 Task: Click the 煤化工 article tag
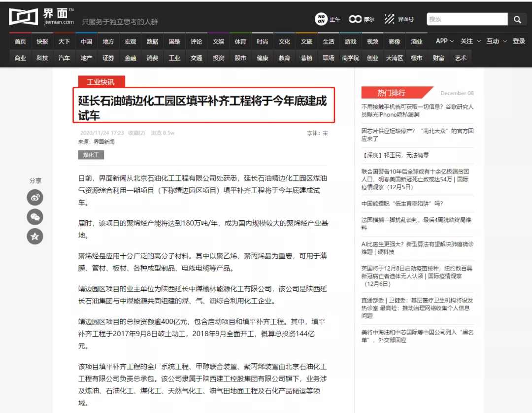pyautogui.click(x=91, y=155)
